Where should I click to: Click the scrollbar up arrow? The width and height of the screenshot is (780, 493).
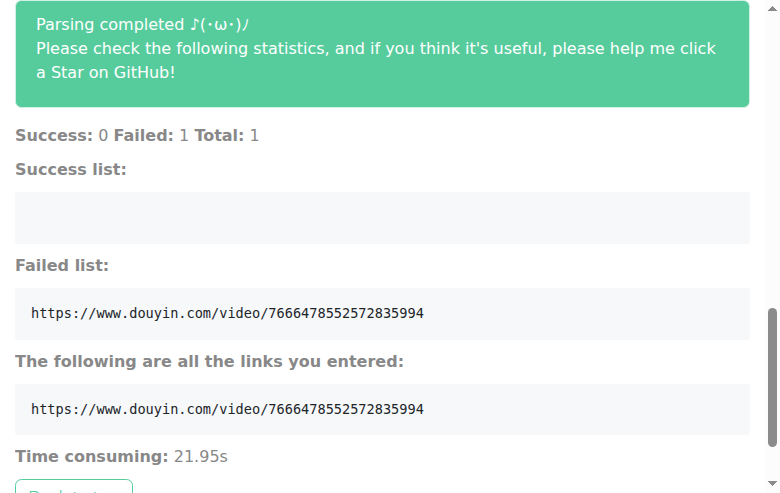(772, 8)
